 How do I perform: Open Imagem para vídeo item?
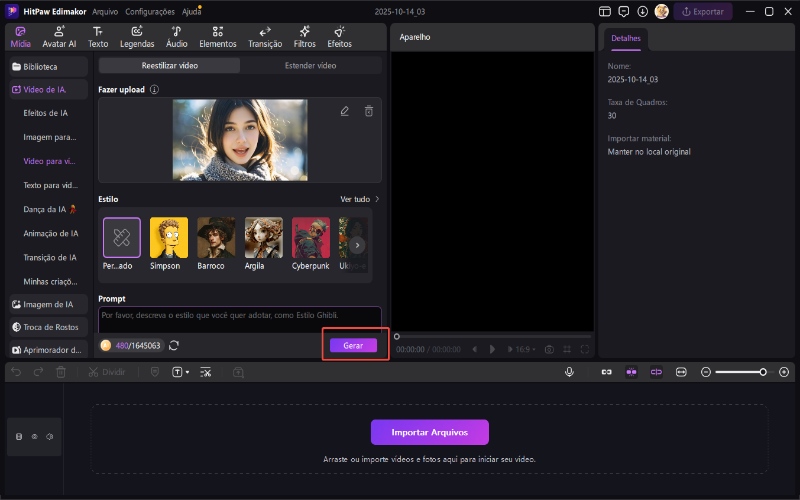[49, 137]
